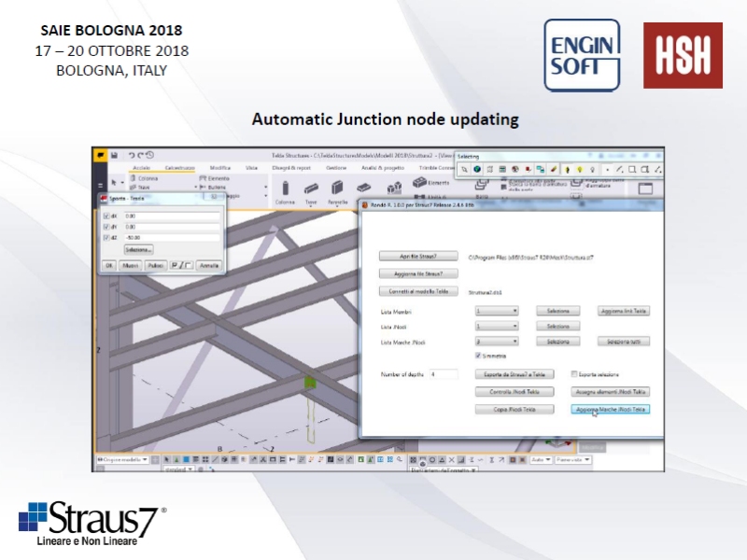747x560 pixels.
Task: Open the Modifica ribbon tab
Action: 220,167
